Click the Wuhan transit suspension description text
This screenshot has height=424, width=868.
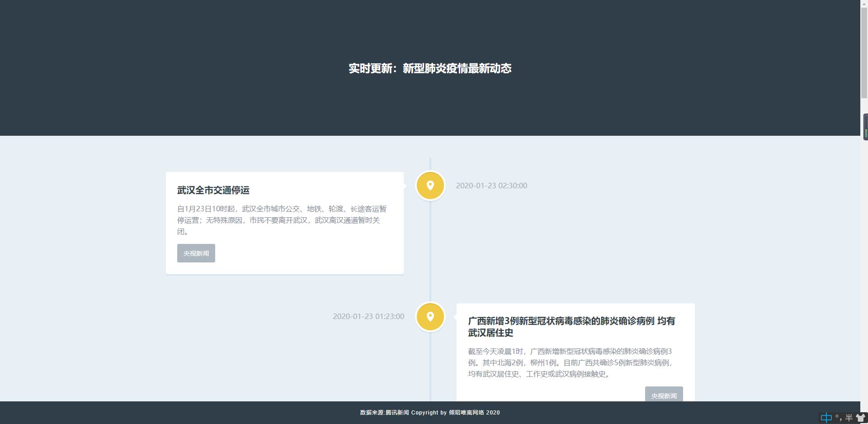(282, 220)
